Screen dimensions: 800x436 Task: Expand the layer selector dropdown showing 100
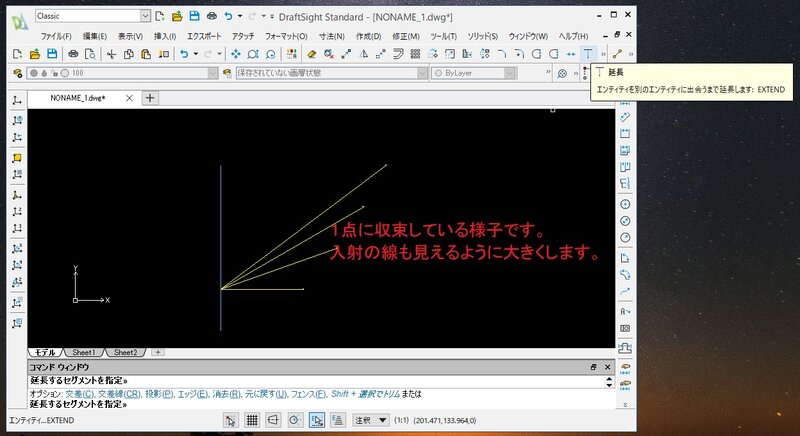click(x=213, y=73)
